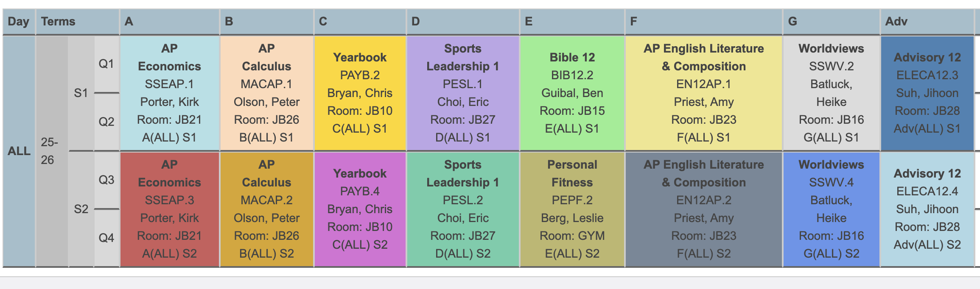980x289 pixels.
Task: Select the AP Calculus MACAP.1 block
Action: click(266, 93)
